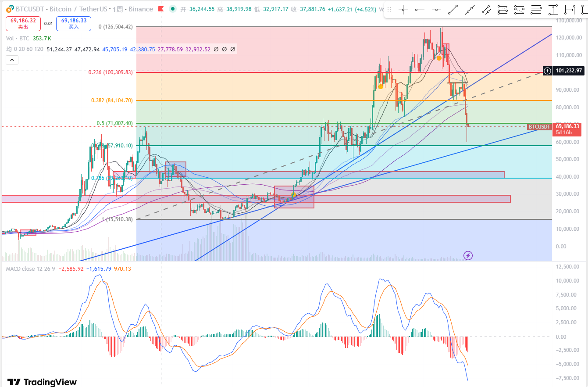
Task: Click the first crossed-circle icon in the 均 legend
Action: coord(216,50)
